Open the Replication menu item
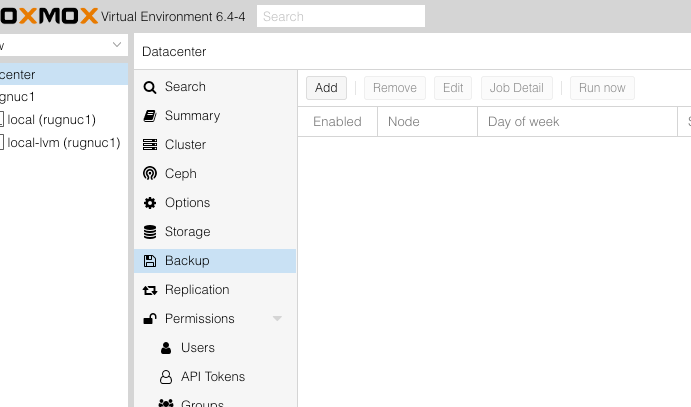This screenshot has width=691, height=407. (x=215, y=290)
